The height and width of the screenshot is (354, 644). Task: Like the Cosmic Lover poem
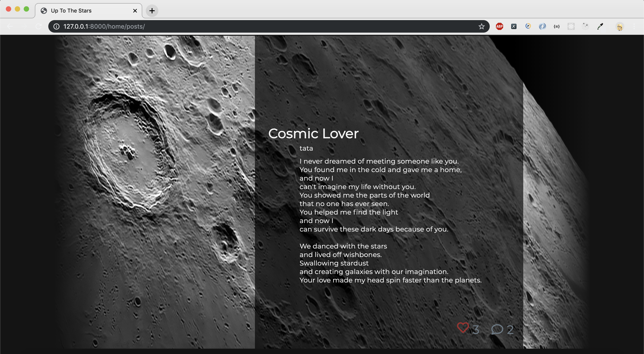(x=463, y=328)
